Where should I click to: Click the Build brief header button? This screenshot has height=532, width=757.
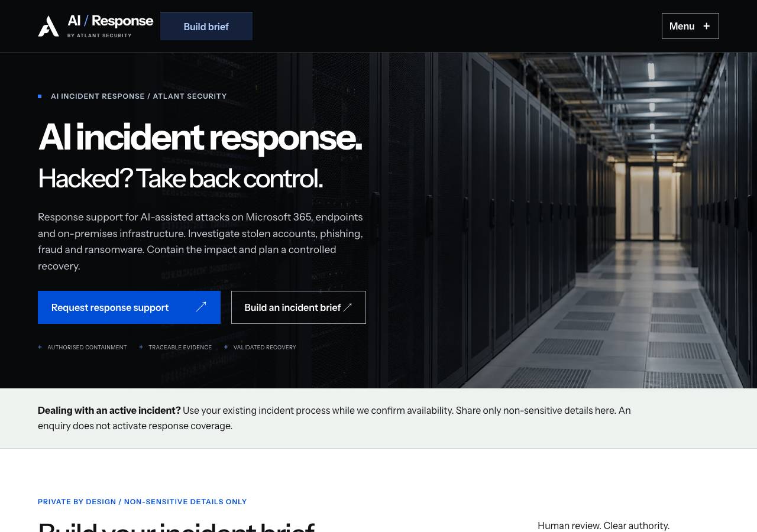pyautogui.click(x=206, y=27)
